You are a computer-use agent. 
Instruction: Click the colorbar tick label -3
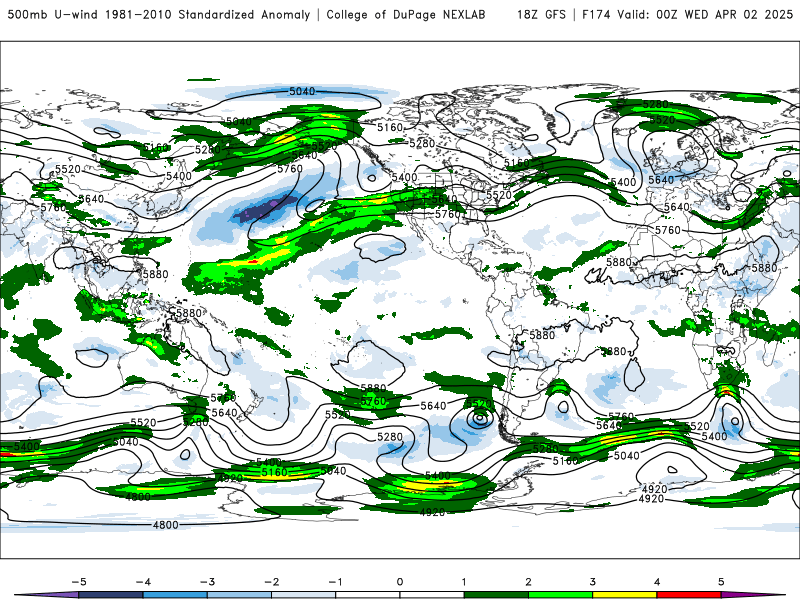207,582
